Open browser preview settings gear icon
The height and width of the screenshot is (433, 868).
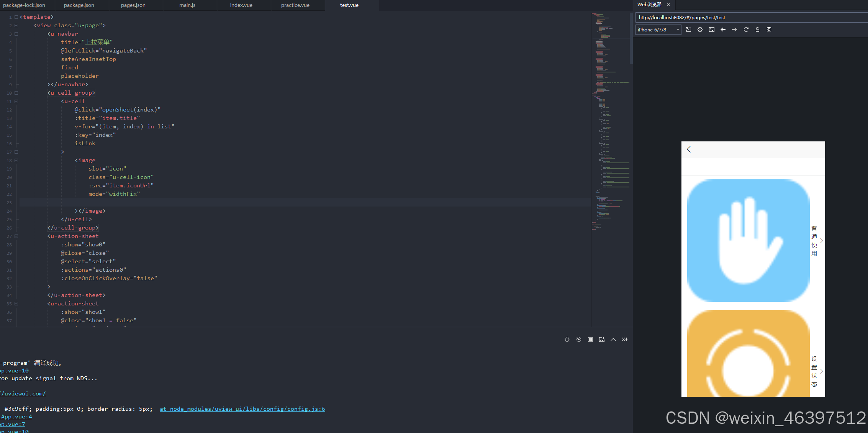(700, 30)
